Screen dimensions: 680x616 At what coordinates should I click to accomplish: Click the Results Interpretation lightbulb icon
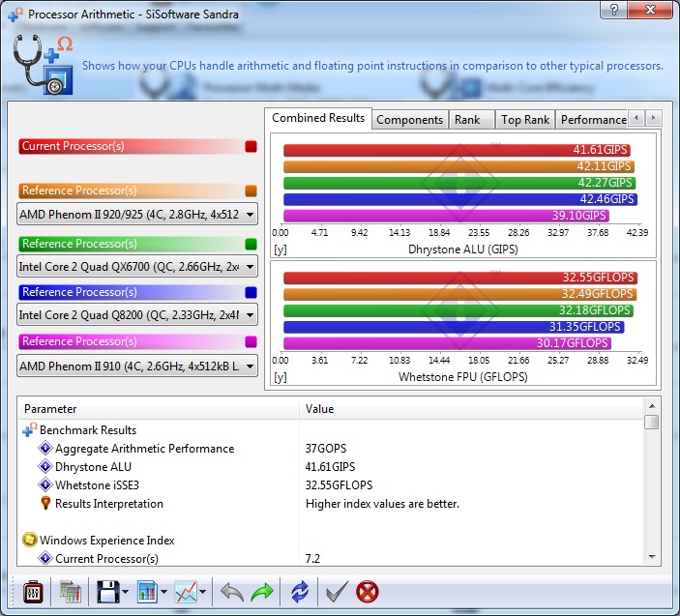45,503
